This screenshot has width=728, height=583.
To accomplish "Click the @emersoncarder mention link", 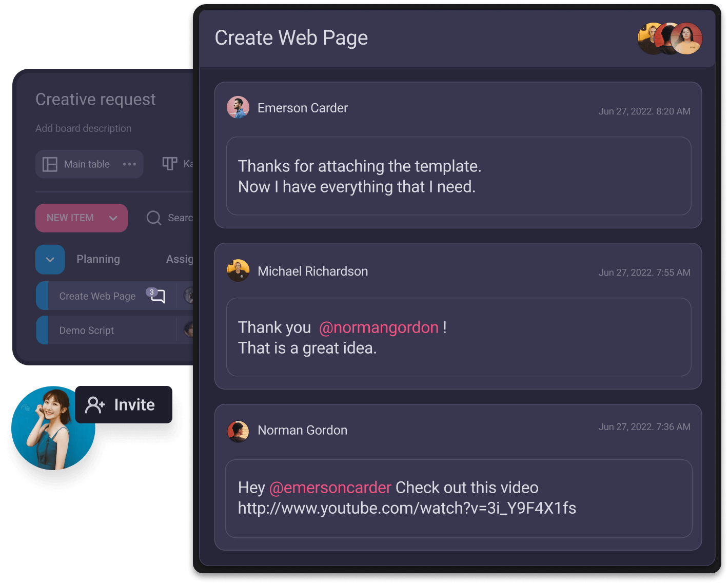I will [330, 488].
